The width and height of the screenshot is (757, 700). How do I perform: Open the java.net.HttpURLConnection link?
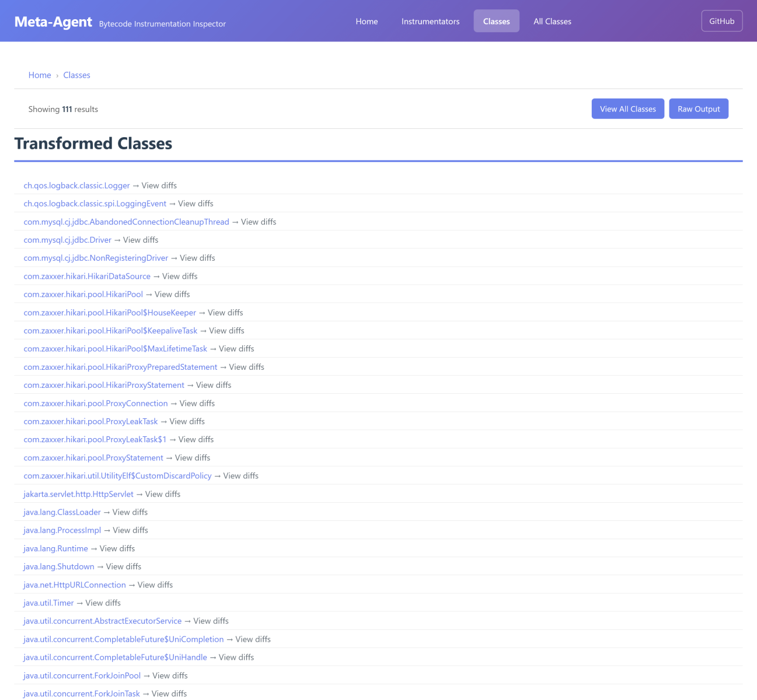74,585
